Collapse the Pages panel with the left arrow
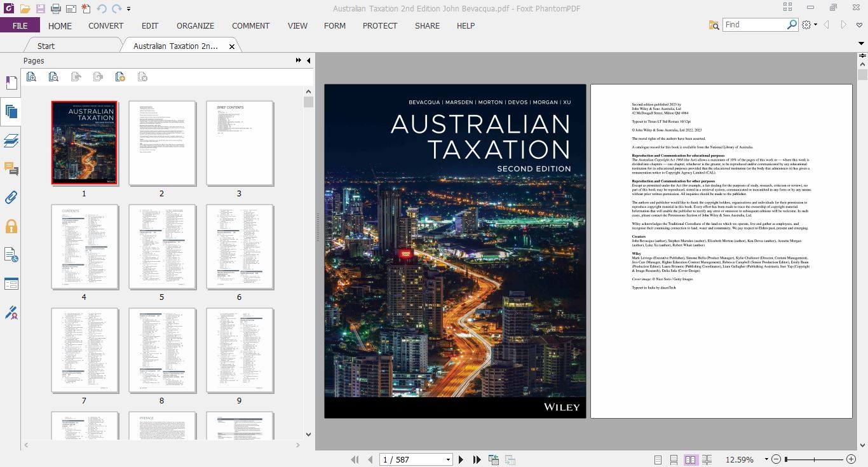The image size is (868, 467). pyautogui.click(x=309, y=60)
